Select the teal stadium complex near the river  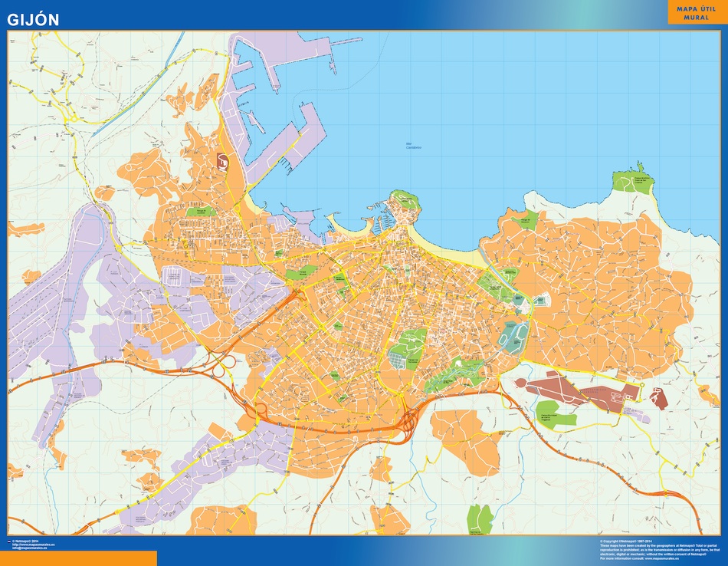pyautogui.click(x=511, y=336)
